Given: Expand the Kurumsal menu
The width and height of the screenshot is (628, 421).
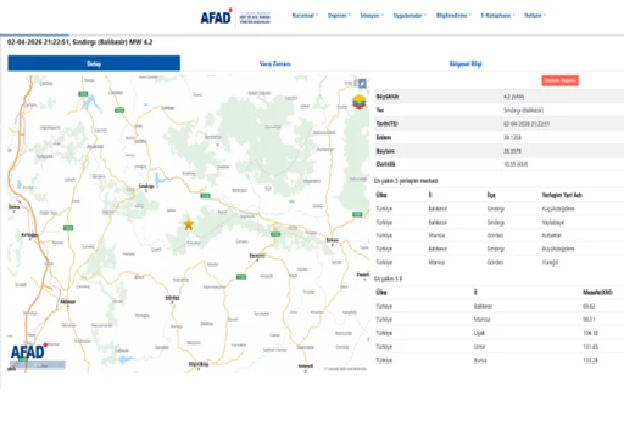Looking at the screenshot, I should (x=304, y=16).
